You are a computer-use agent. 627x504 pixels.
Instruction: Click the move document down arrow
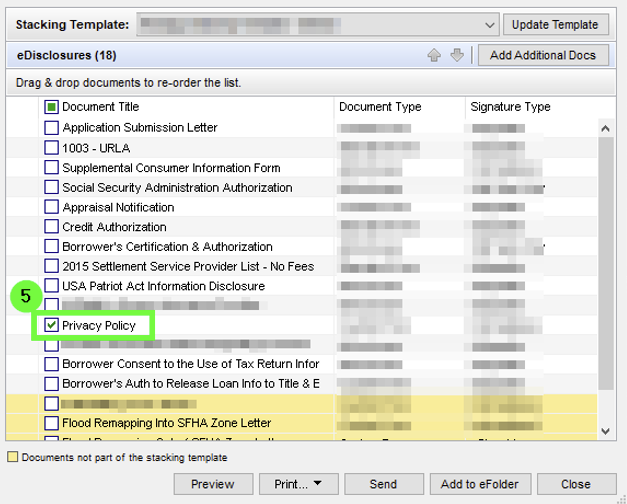457,56
